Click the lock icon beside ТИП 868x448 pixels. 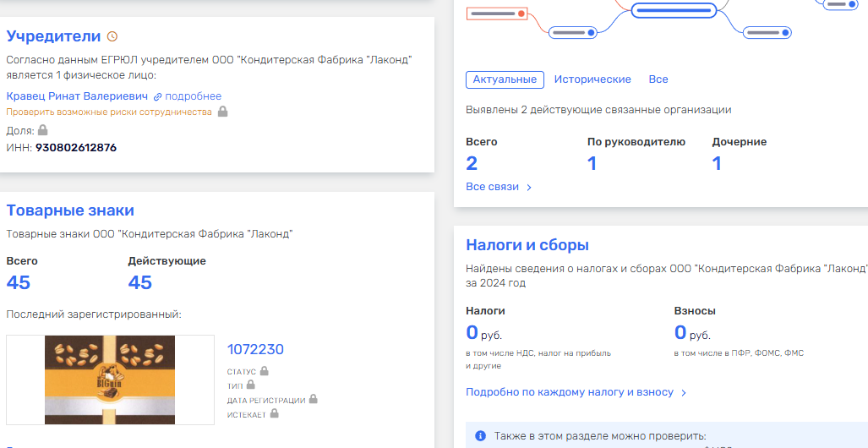pos(251,385)
